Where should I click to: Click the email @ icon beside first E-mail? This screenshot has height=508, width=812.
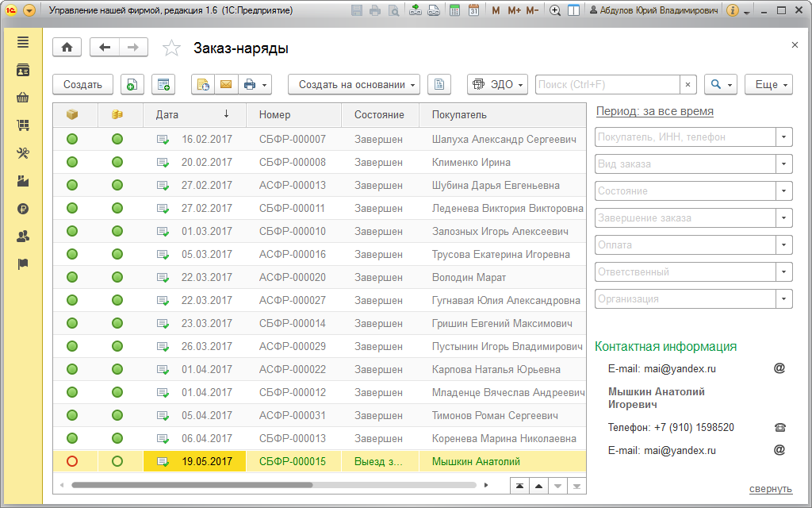[x=779, y=368]
